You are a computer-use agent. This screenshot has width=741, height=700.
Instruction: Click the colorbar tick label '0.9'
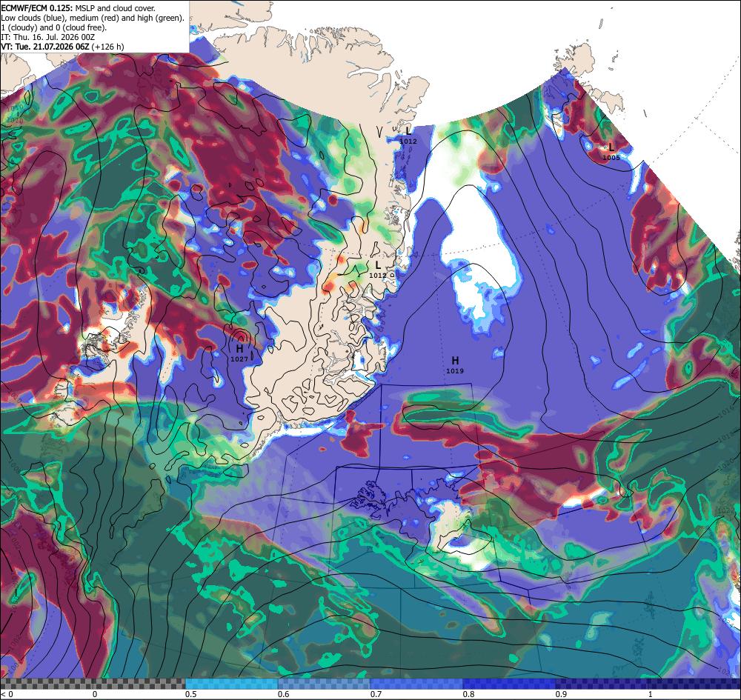point(562,694)
